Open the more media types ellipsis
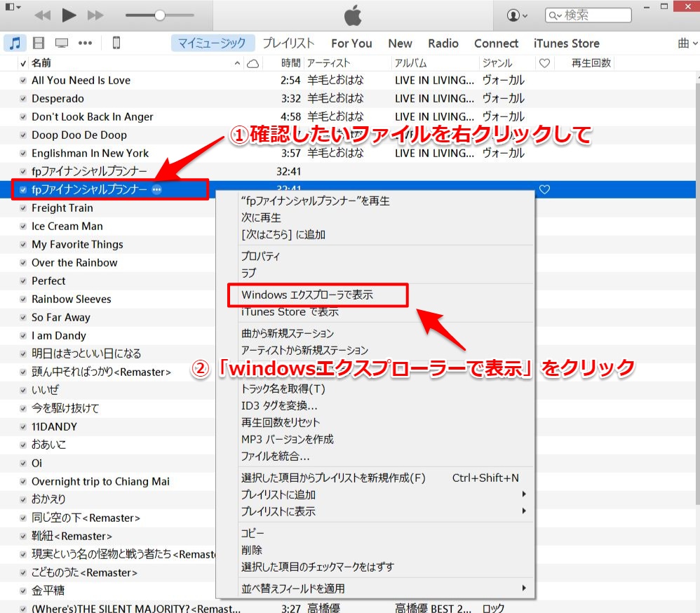700x613 pixels. [85, 43]
